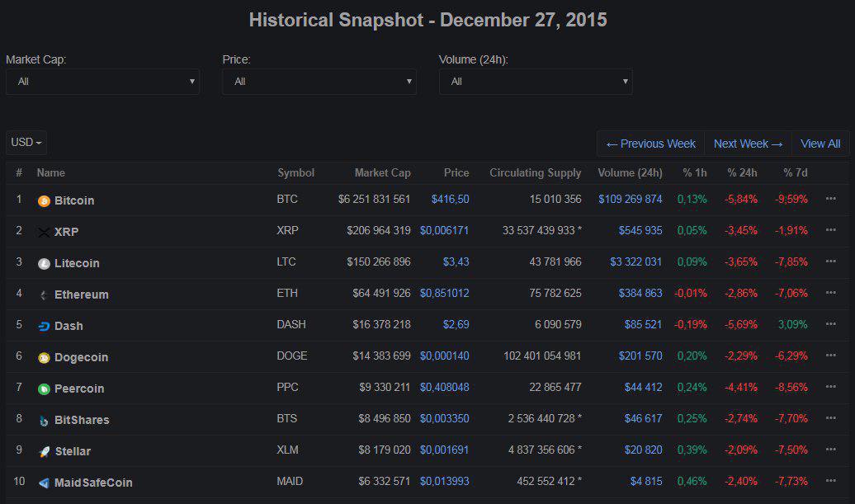Go to Next Week snapshot
Screen dimensions: 855x504
pos(748,144)
